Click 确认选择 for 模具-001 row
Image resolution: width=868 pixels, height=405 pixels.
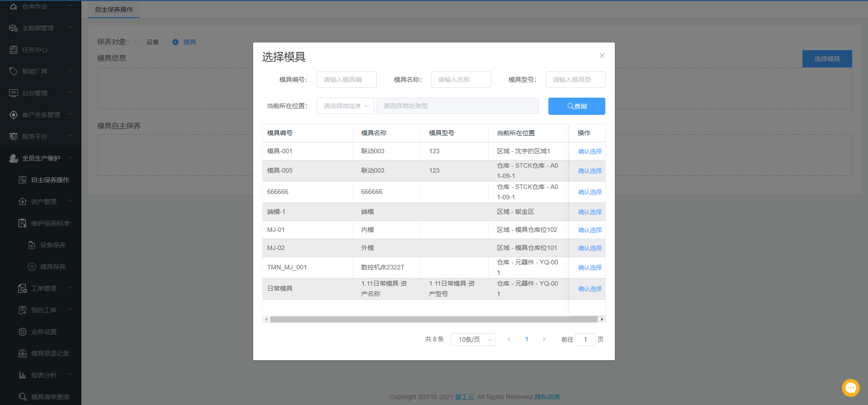click(590, 151)
